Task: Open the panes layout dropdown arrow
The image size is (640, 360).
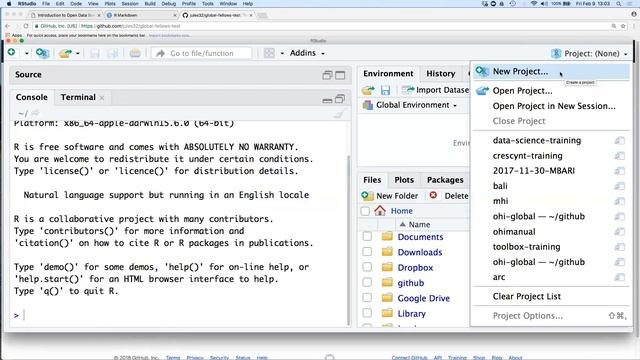Action: [x=282, y=53]
